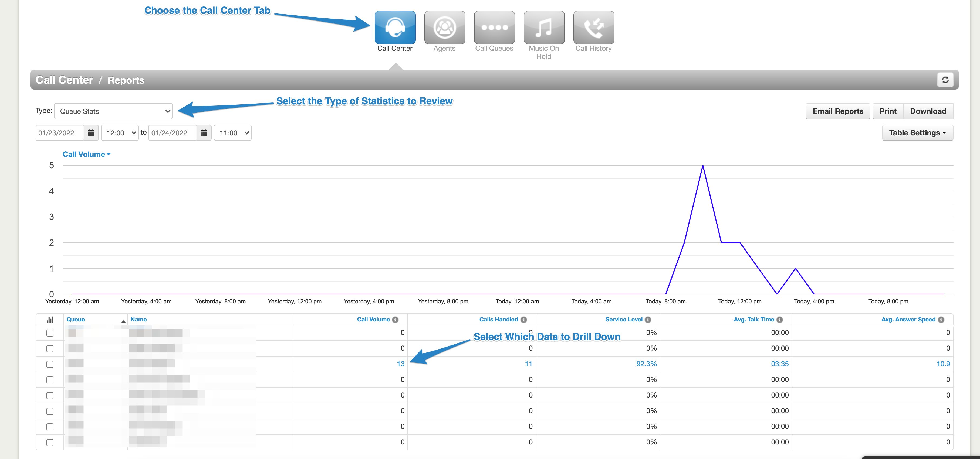980x459 pixels.
Task: Toggle sort arrow on Queue column
Action: 123,321
